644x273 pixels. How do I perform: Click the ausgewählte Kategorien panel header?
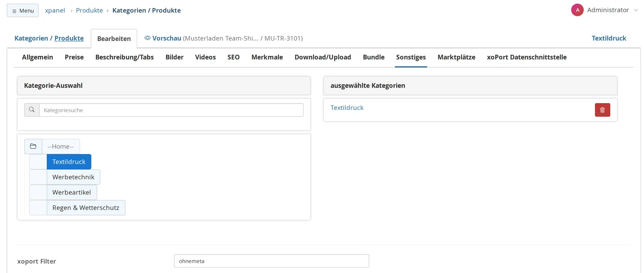pos(470,86)
